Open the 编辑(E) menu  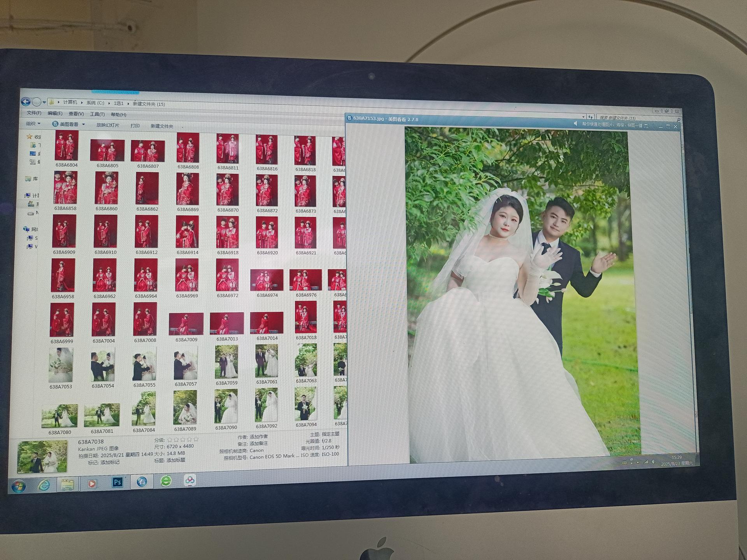[x=55, y=113]
